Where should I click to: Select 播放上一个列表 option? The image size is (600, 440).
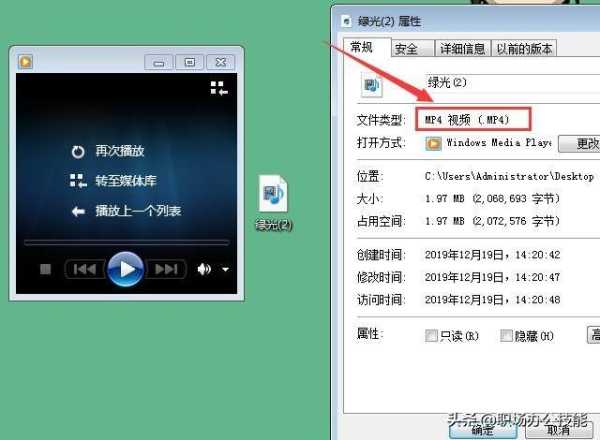tap(138, 210)
